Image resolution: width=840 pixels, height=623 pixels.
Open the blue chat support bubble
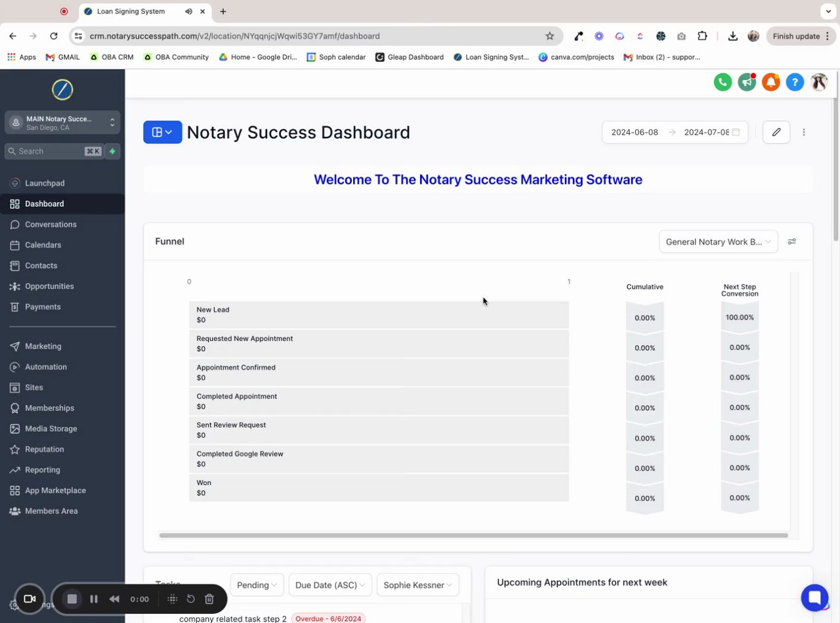[x=814, y=597]
